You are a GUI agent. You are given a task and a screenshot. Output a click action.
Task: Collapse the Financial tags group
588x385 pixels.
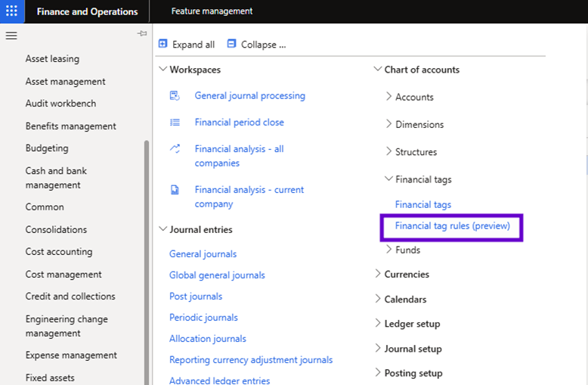pyautogui.click(x=388, y=179)
